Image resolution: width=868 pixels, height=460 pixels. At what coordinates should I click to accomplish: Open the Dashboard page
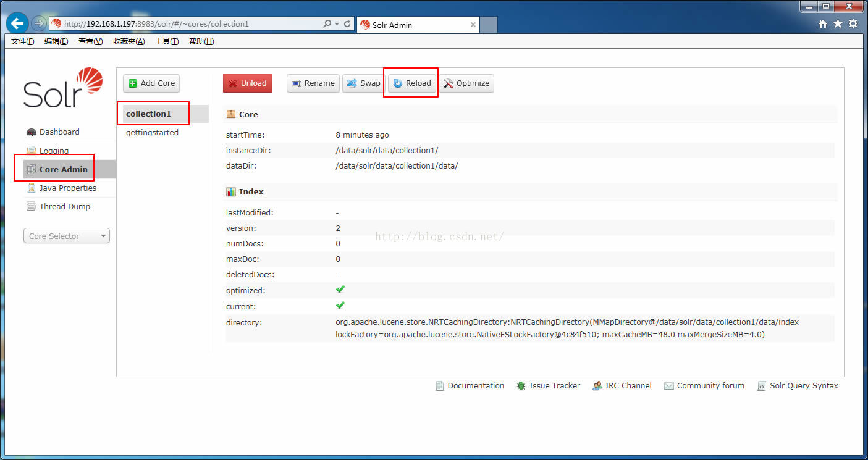[59, 132]
